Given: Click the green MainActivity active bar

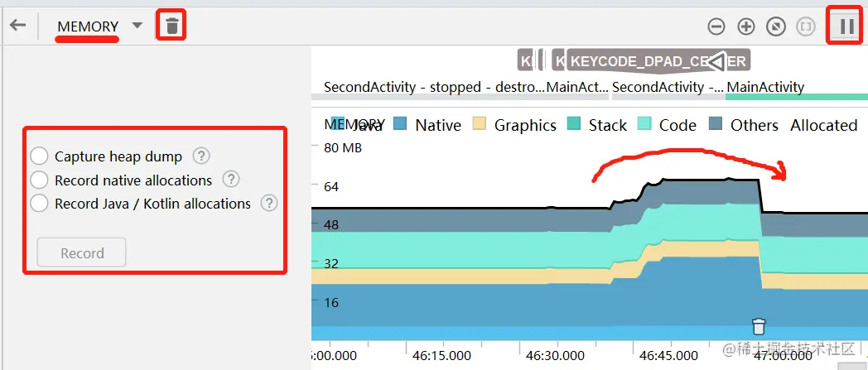Looking at the screenshot, I should pos(796,97).
